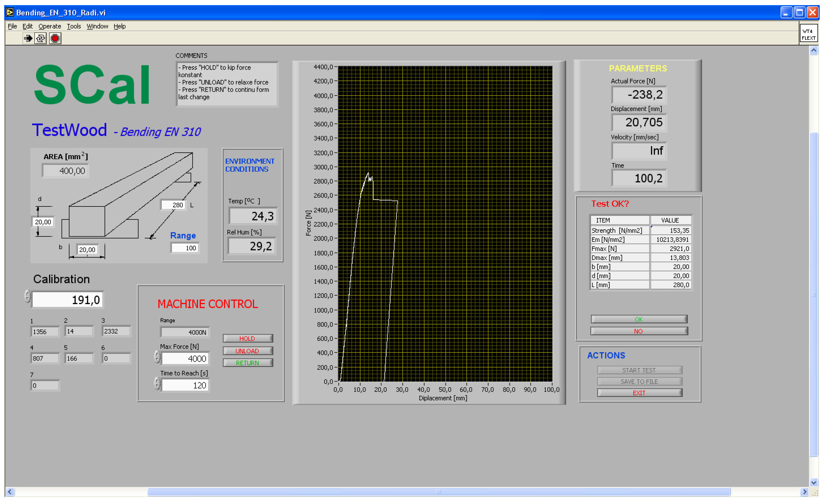Click the red EXIT button
Image resolution: width=825 pixels, height=504 pixels.
tap(639, 393)
